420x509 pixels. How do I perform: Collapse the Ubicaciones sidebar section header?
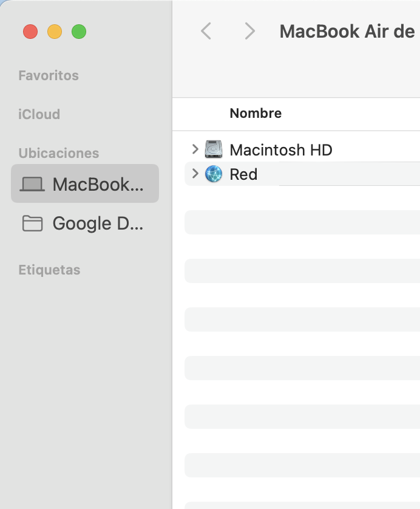[59, 153]
